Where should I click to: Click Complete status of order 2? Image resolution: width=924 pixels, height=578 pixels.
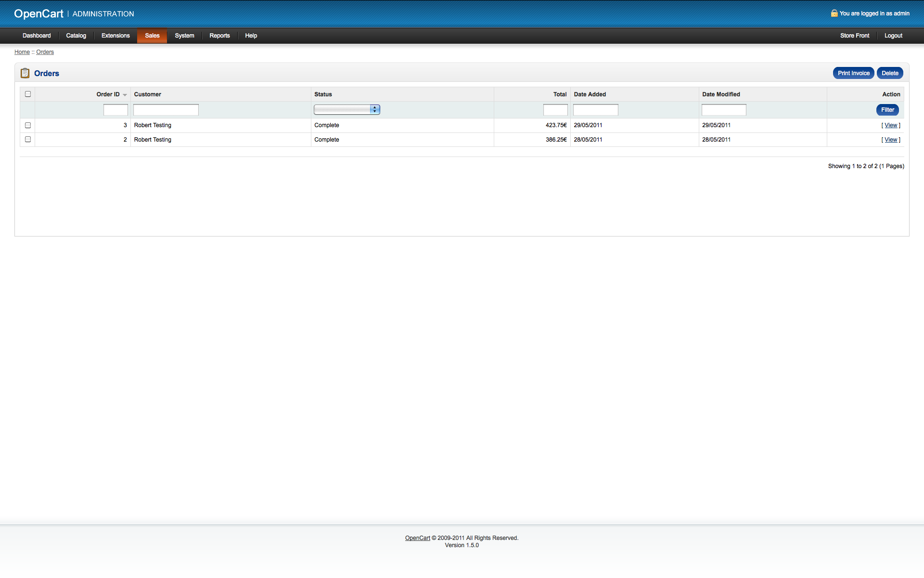(326, 140)
